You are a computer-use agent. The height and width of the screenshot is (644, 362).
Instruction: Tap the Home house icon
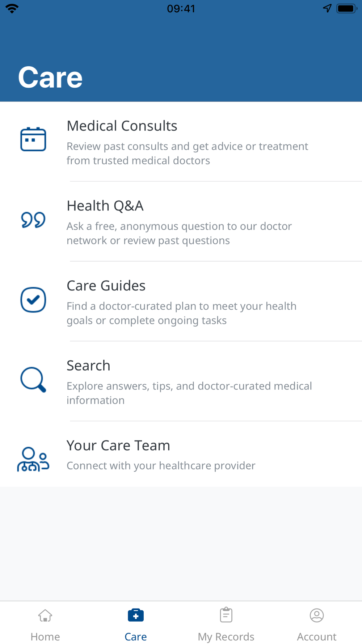click(45, 615)
